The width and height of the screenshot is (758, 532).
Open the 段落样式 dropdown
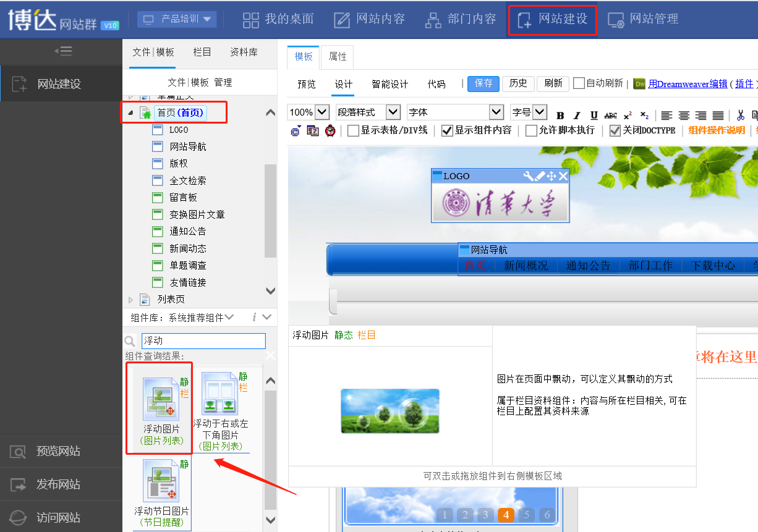368,112
